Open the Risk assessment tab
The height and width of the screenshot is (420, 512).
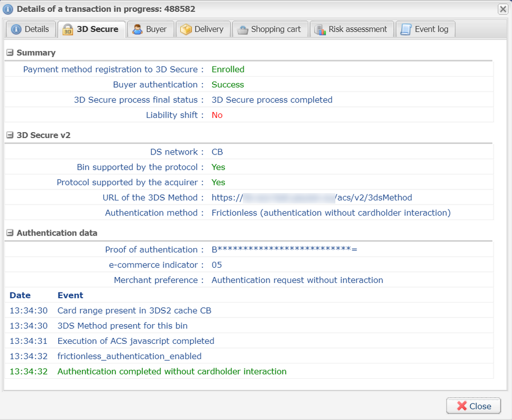(x=352, y=29)
